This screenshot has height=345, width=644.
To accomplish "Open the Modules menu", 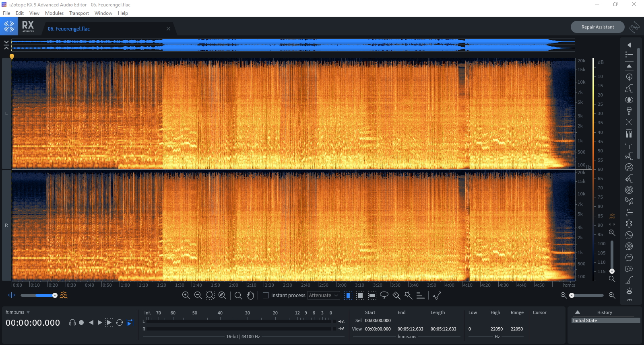I will tap(54, 13).
